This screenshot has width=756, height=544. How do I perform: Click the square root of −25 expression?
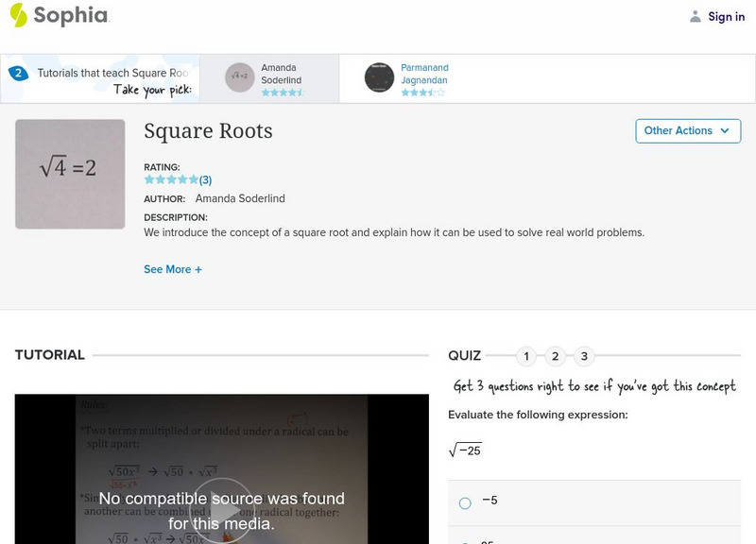[465, 450]
